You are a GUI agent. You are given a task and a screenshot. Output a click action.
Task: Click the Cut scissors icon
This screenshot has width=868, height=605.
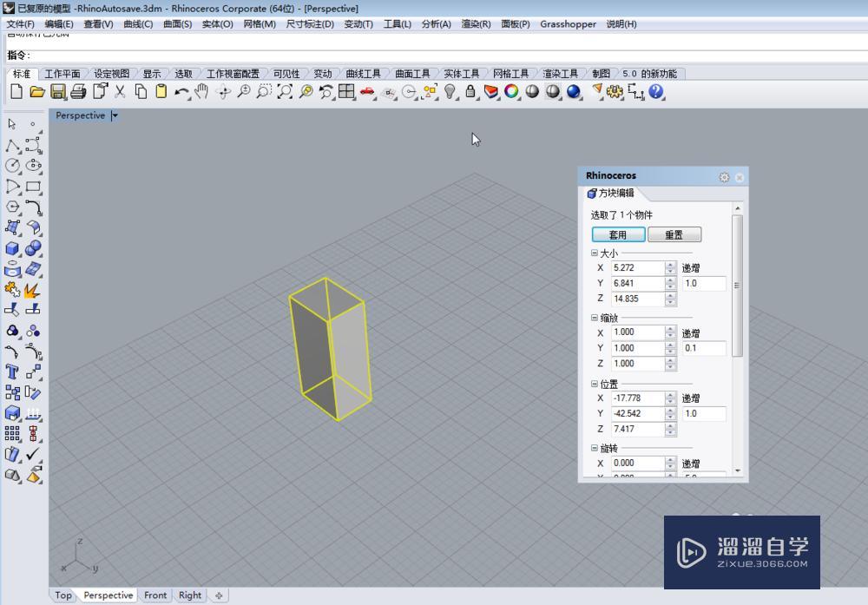[x=120, y=91]
